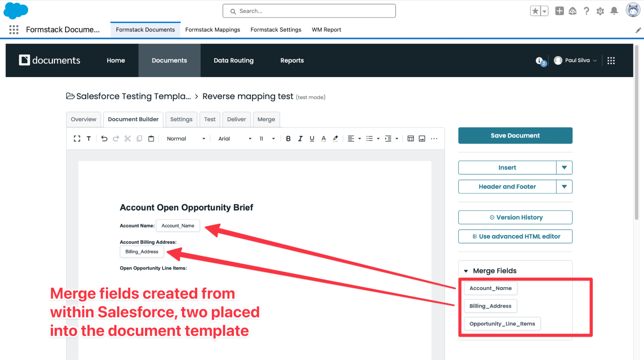Switch to the Settings tab
Image resolution: width=644 pixels, height=360 pixels.
click(181, 119)
